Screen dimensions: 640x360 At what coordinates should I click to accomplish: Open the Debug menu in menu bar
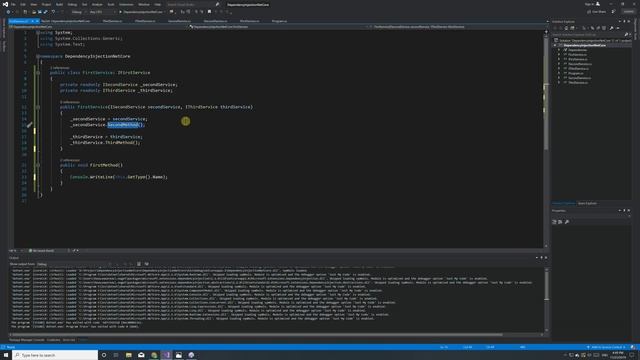tap(72, 4)
